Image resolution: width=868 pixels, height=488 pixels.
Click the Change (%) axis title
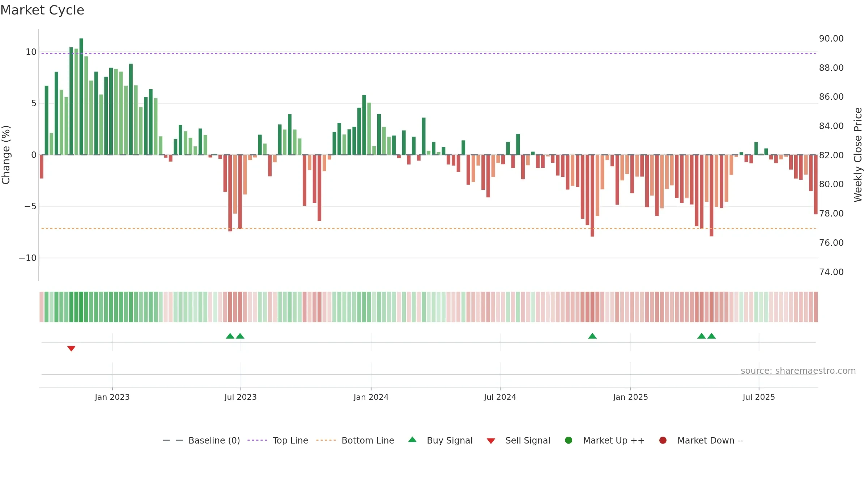6,155
